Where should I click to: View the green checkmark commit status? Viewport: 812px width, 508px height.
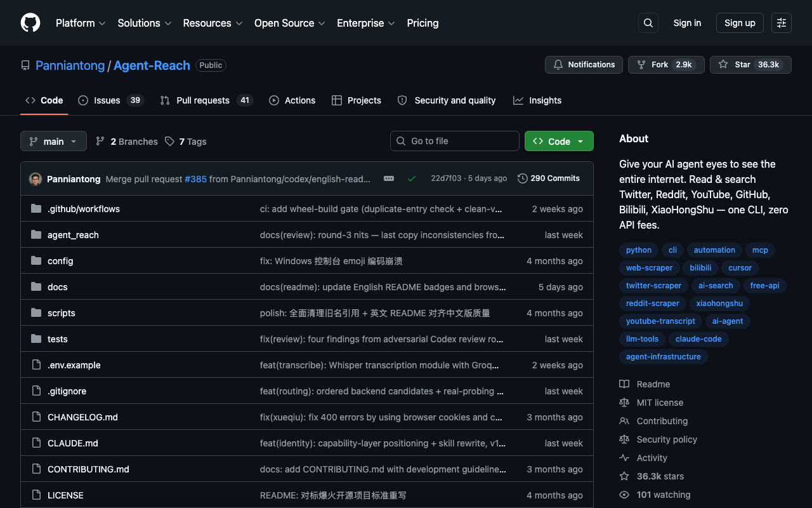(x=412, y=178)
